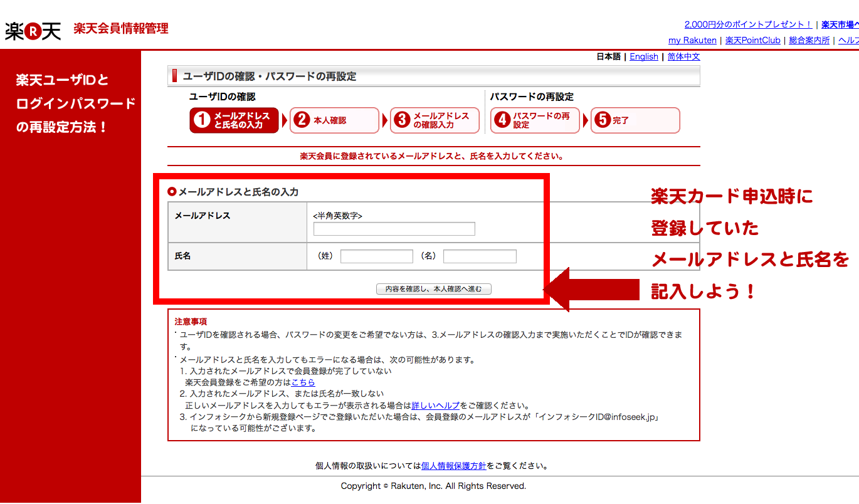Click the メールアドレスと氏名の入力 section heading
This screenshot has width=859, height=504.
[x=238, y=192]
